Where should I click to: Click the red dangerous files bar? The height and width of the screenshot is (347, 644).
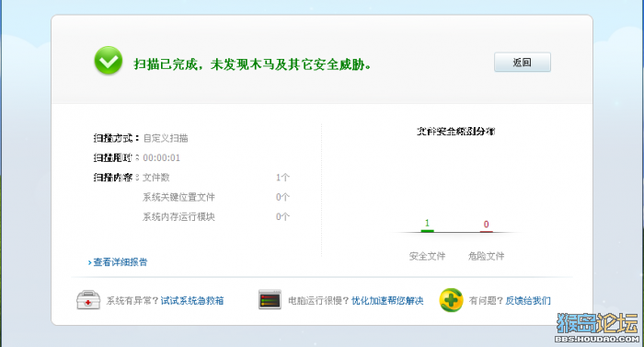point(487,232)
